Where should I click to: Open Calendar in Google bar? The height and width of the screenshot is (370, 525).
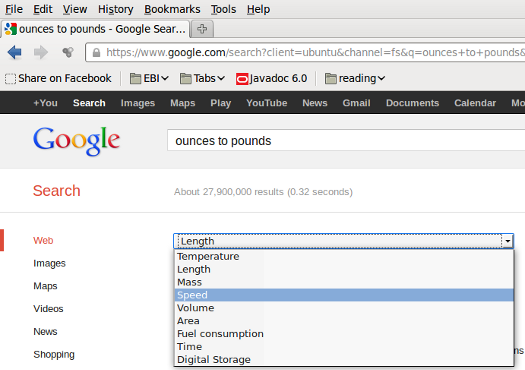[475, 103]
